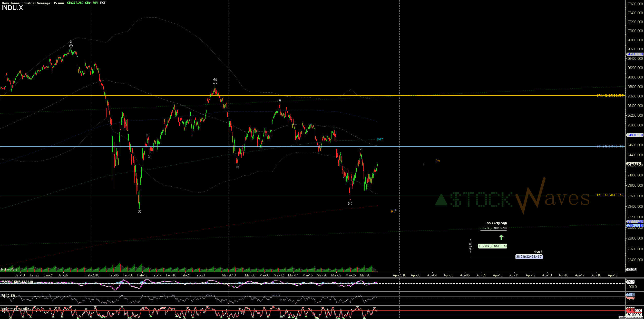Click the CH:1.59% percent change
Viewport: 644px width, 319px height.
pyautogui.click(x=92, y=3)
